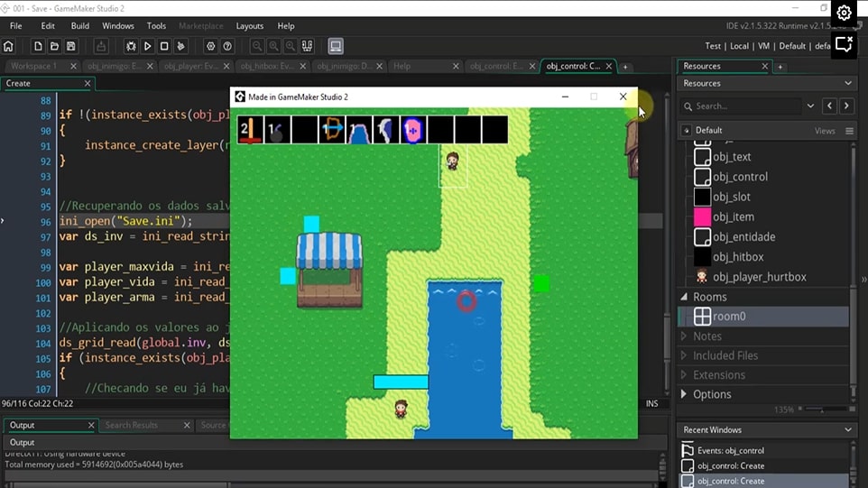This screenshot has width=868, height=488.
Task: Click the Run game play icon
Action: pos(148,46)
